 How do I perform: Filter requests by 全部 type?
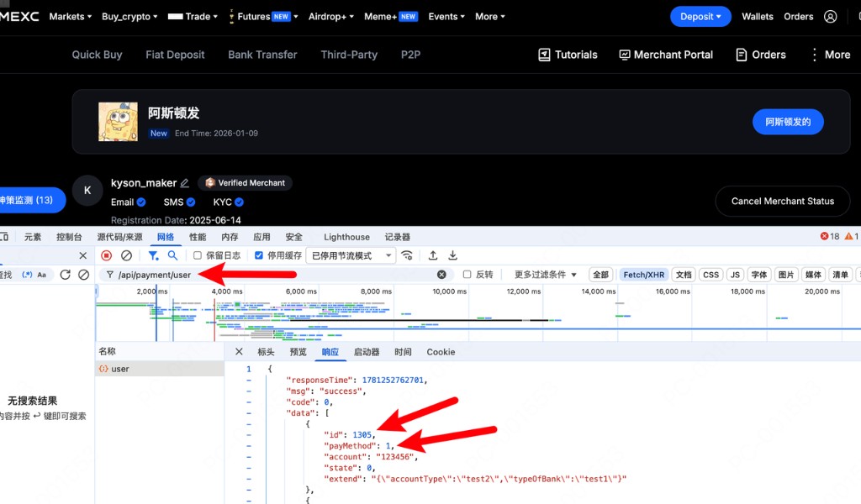click(600, 275)
